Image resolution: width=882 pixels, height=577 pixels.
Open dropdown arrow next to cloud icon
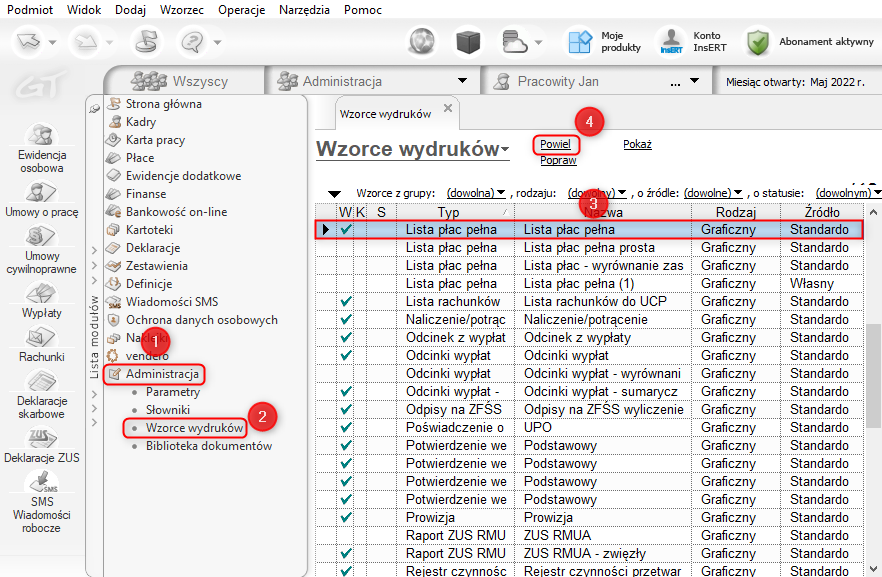pos(538,42)
